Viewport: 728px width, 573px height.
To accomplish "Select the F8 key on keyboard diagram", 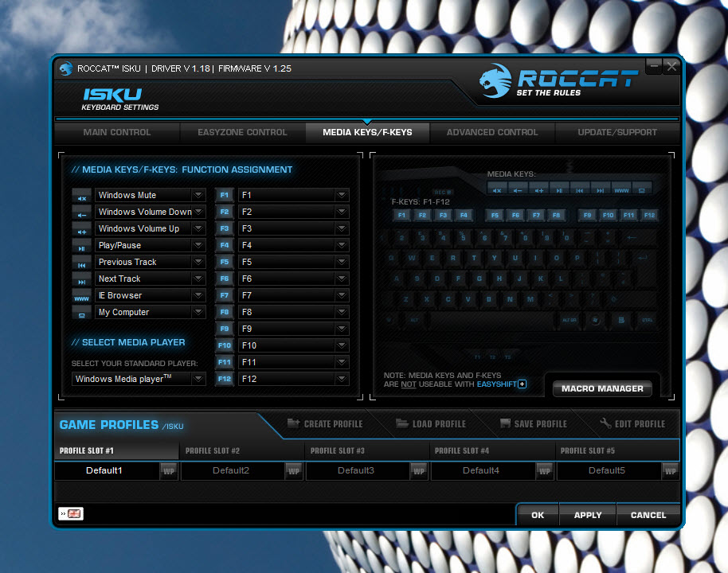I will pyautogui.click(x=556, y=216).
